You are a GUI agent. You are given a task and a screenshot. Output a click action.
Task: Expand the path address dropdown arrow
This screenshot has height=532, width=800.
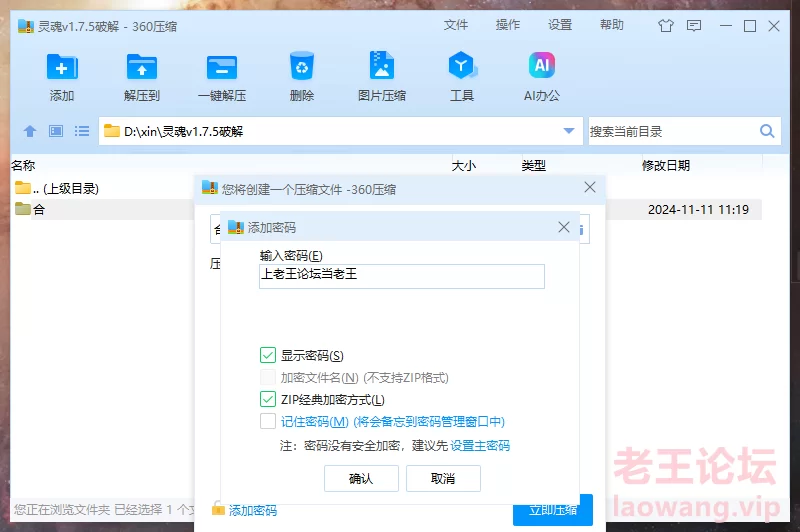(x=569, y=131)
